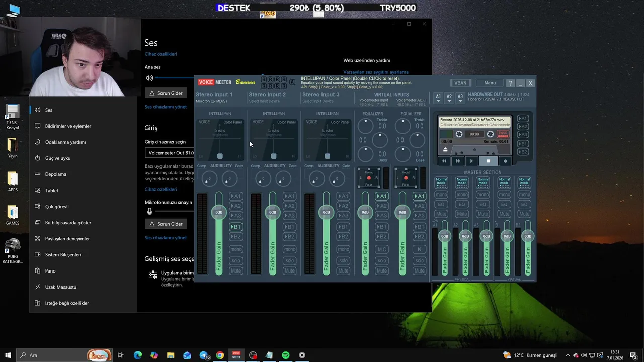Click Stereo Input 1 fader knob
This screenshot has height=362, width=644.
[219, 212]
